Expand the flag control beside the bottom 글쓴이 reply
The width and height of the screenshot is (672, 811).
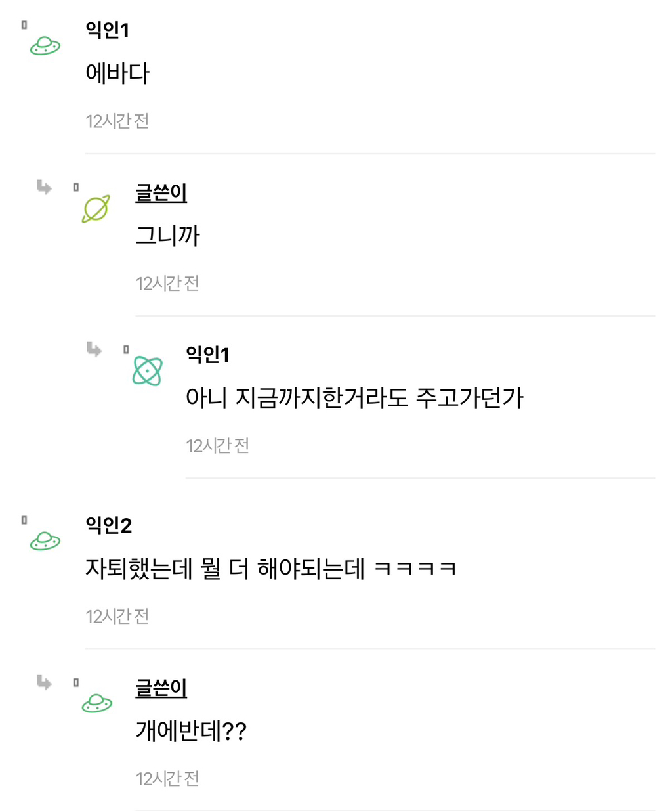(76, 681)
